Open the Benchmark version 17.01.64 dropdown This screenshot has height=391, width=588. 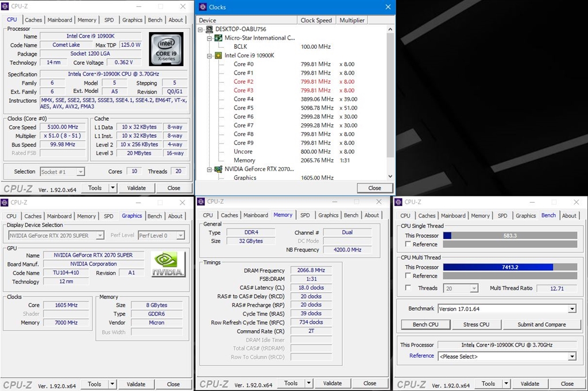[572, 309]
